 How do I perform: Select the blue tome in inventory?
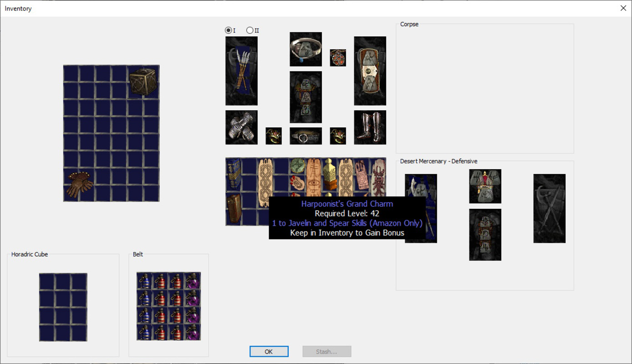[x=233, y=175]
